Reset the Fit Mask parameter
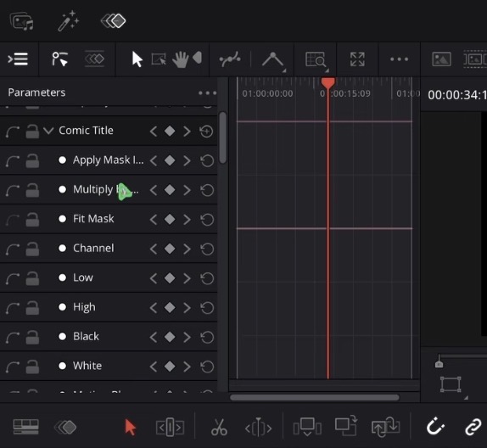 (207, 220)
